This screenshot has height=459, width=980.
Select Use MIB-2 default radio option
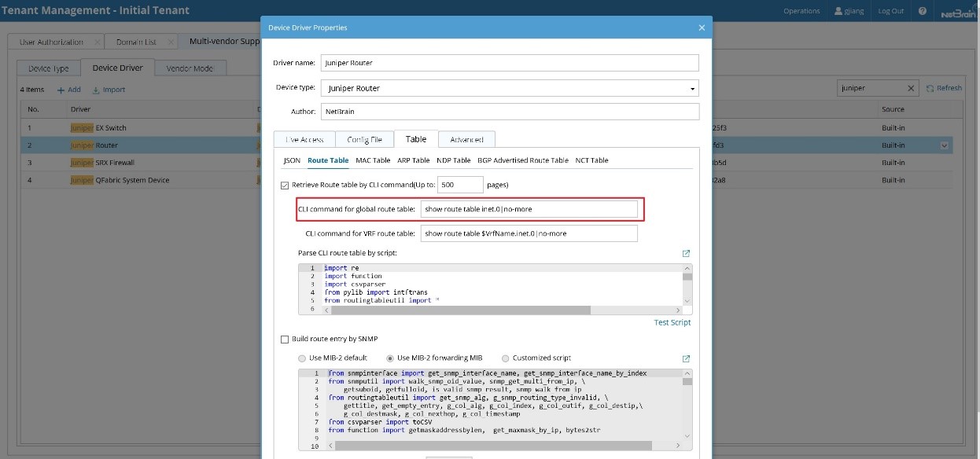point(302,358)
